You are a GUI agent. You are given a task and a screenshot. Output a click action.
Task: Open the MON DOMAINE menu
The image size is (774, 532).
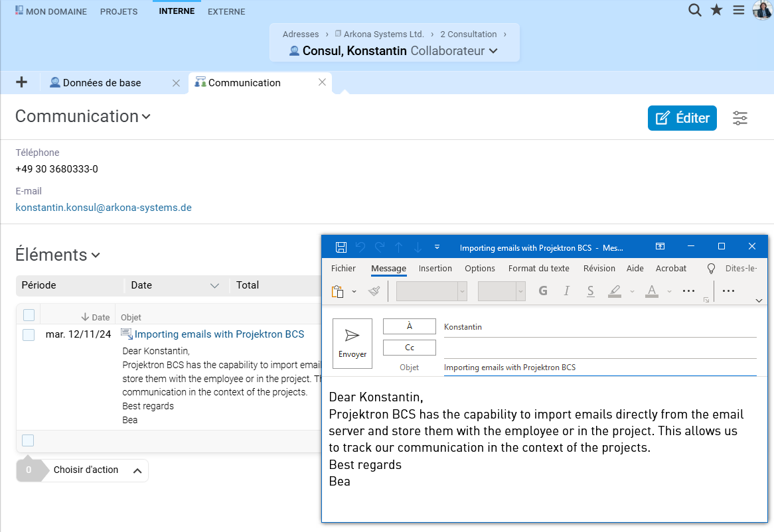[51, 11]
